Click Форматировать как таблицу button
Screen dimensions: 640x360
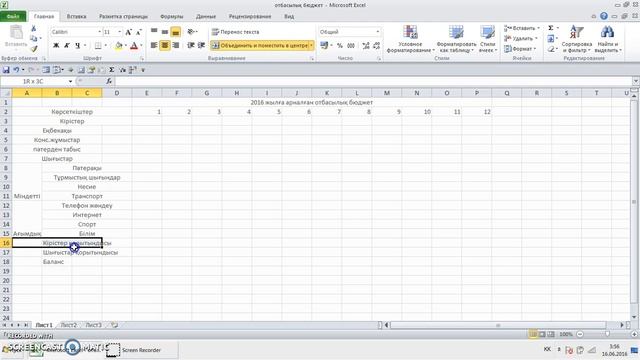pyautogui.click(x=456, y=39)
